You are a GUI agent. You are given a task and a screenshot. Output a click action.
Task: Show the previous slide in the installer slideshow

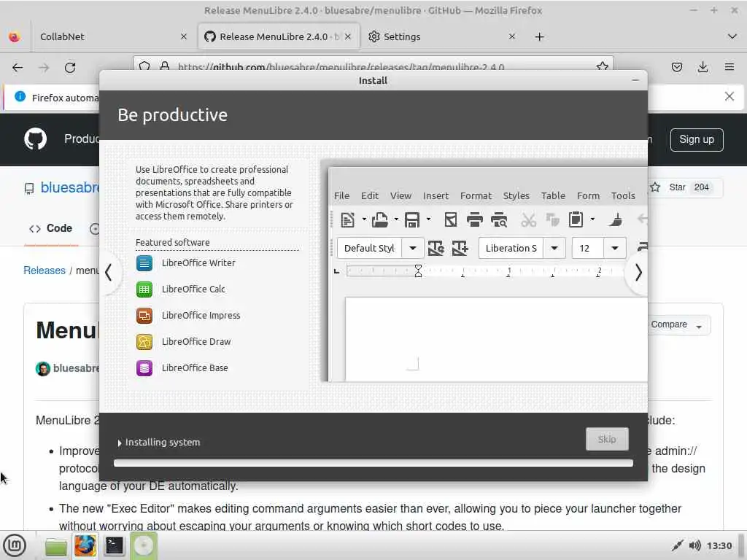pyautogui.click(x=109, y=273)
